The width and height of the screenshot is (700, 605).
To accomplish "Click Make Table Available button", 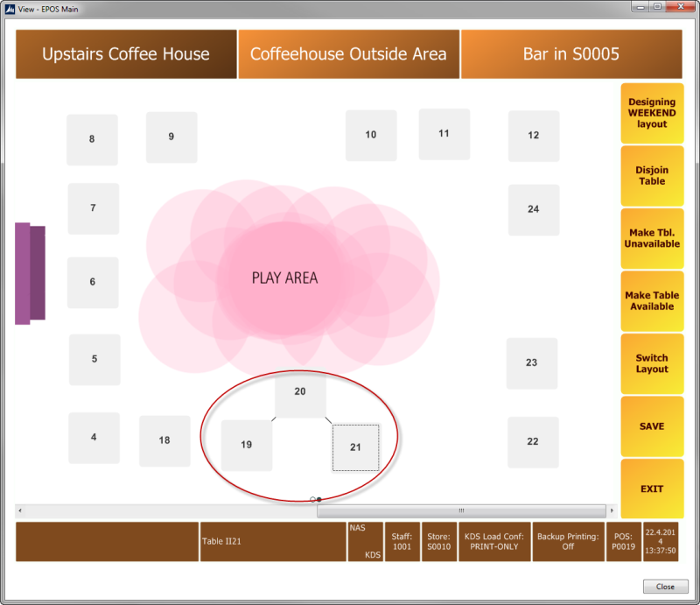I will click(x=652, y=300).
